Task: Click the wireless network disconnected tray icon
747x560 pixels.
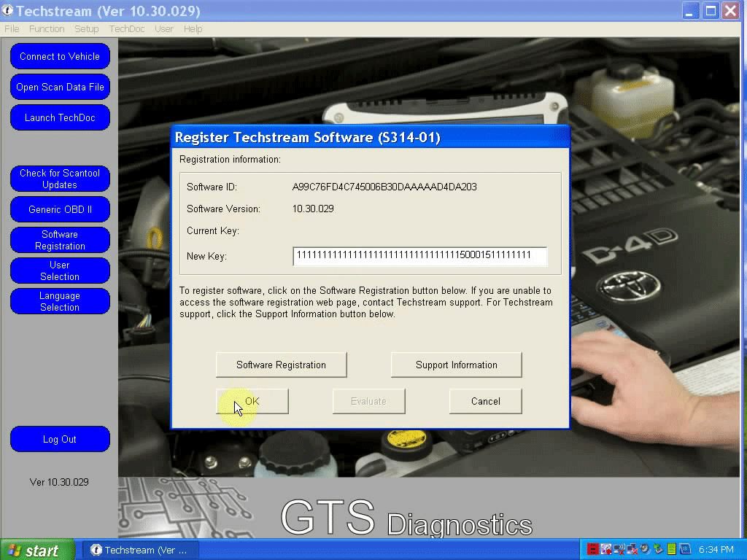Action: coord(619,549)
